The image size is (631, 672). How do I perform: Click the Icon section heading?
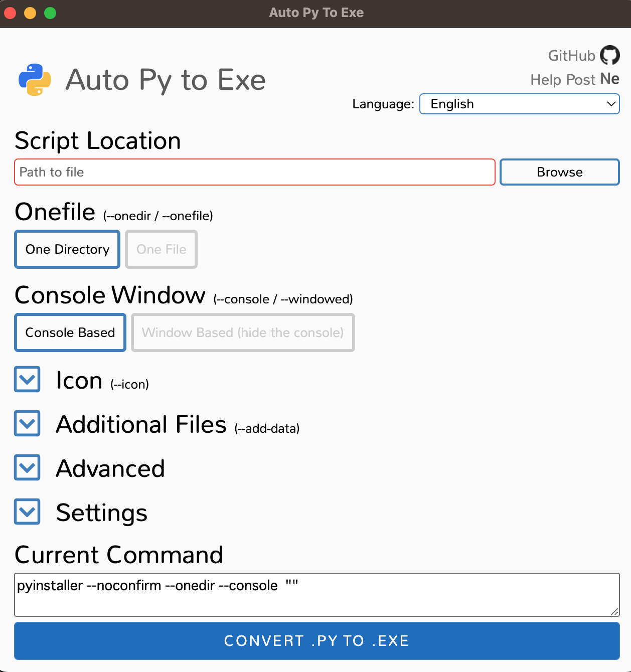point(79,380)
